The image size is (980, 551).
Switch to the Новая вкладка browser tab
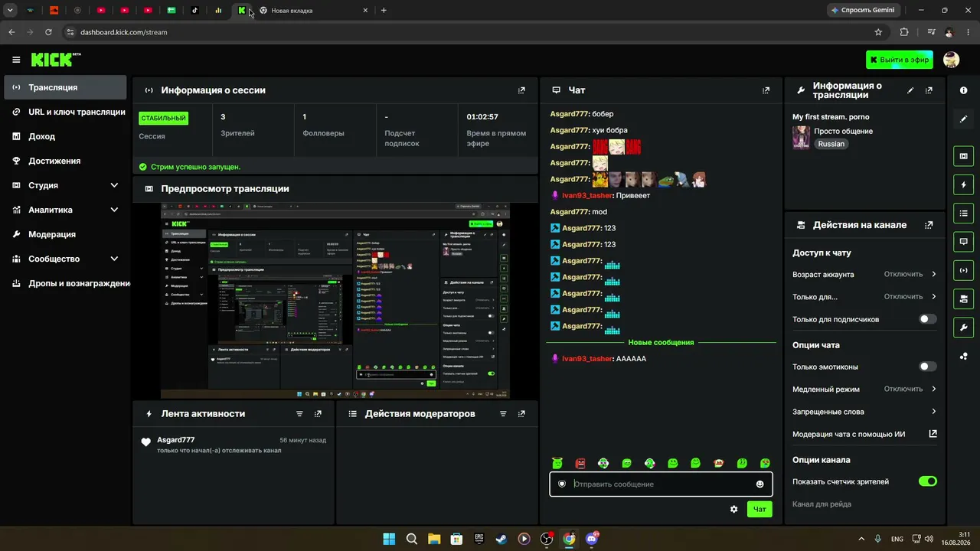[x=314, y=11]
